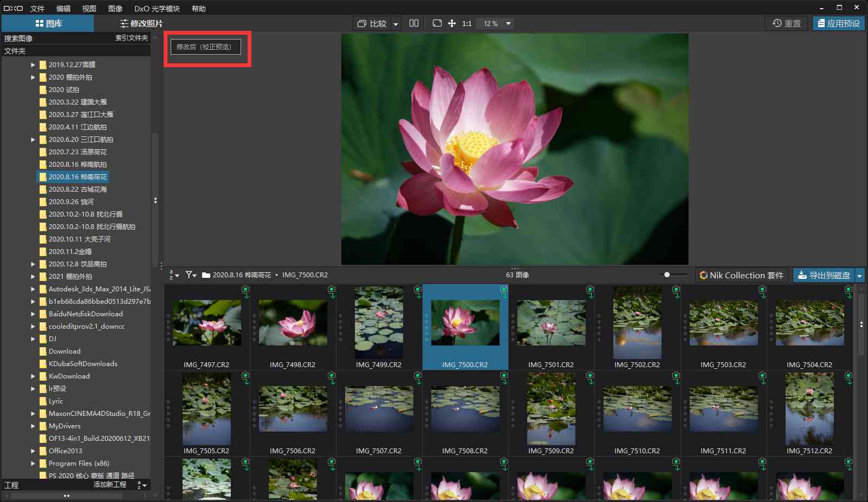Open the 文件 menu
The height and width of the screenshot is (502, 868).
coord(37,9)
